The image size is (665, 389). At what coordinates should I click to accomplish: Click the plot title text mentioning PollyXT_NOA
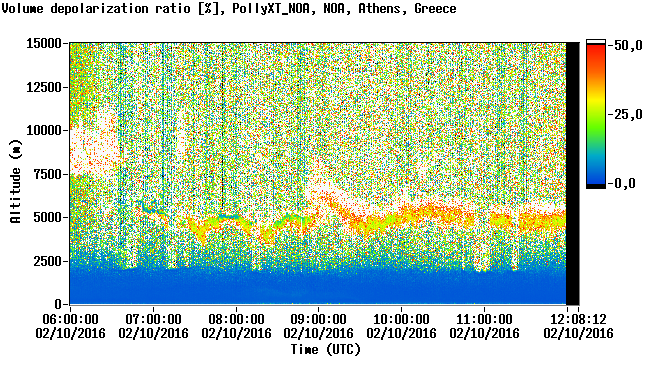point(229,8)
